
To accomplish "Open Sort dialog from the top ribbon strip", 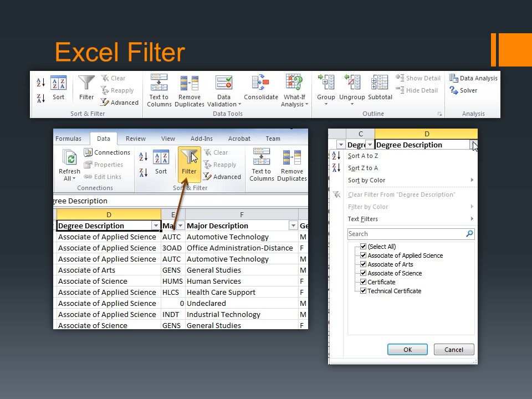I will pos(58,88).
